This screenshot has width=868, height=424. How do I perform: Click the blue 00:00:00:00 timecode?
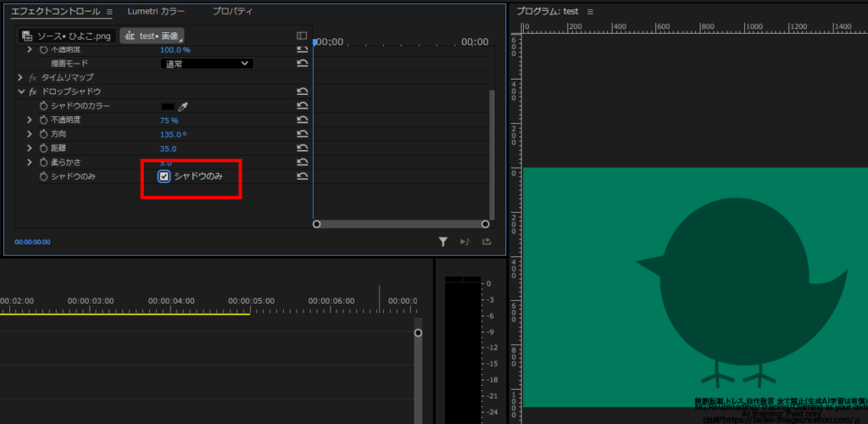point(32,242)
